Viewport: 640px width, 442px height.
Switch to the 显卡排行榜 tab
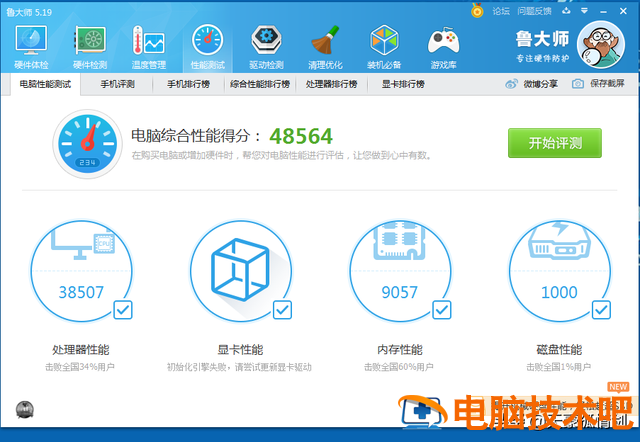[x=403, y=84]
